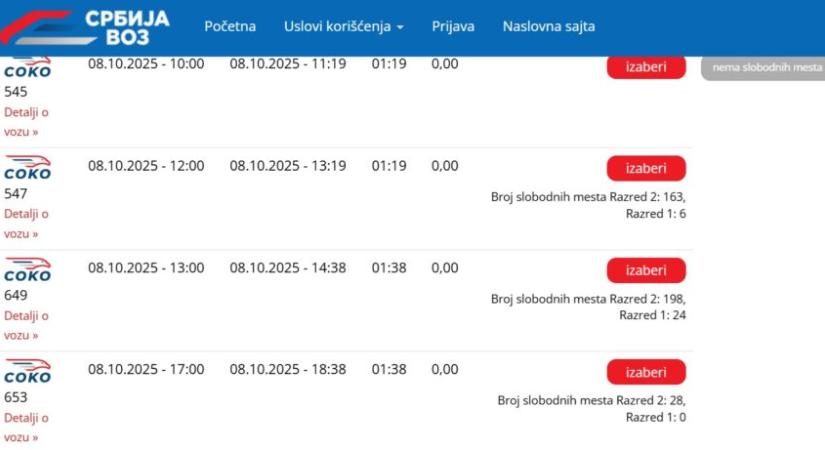825x450 pixels.
Task: Click the Soko logo for train 547
Action: (x=28, y=168)
